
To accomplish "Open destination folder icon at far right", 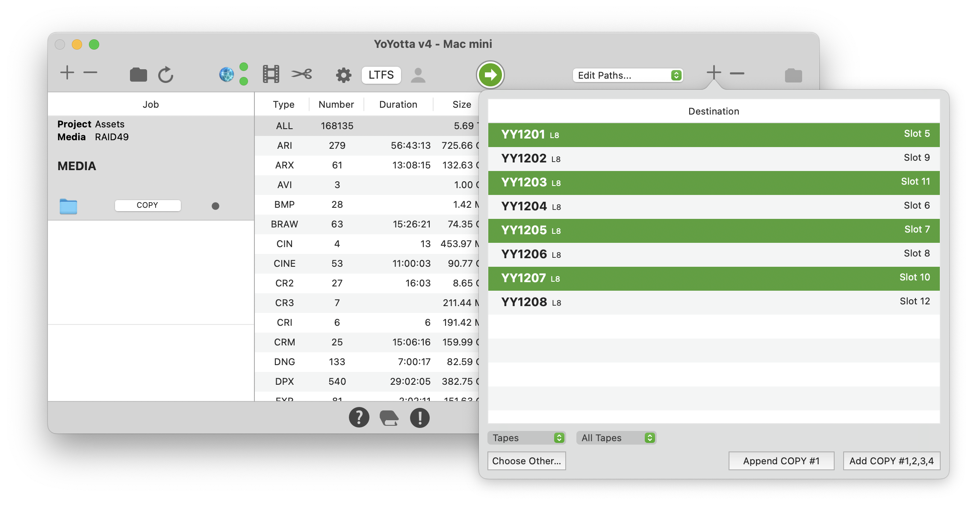I will (794, 76).
